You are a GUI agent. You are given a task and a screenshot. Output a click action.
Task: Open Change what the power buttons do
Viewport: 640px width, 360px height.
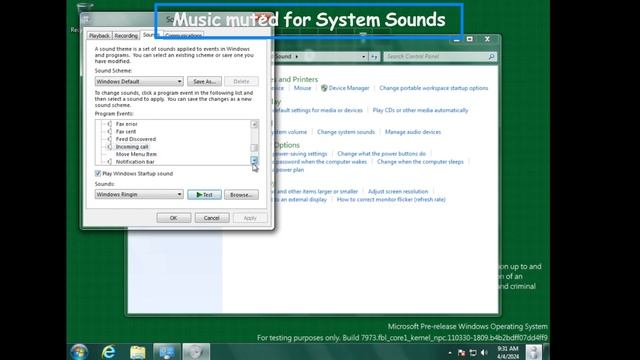tap(382, 154)
